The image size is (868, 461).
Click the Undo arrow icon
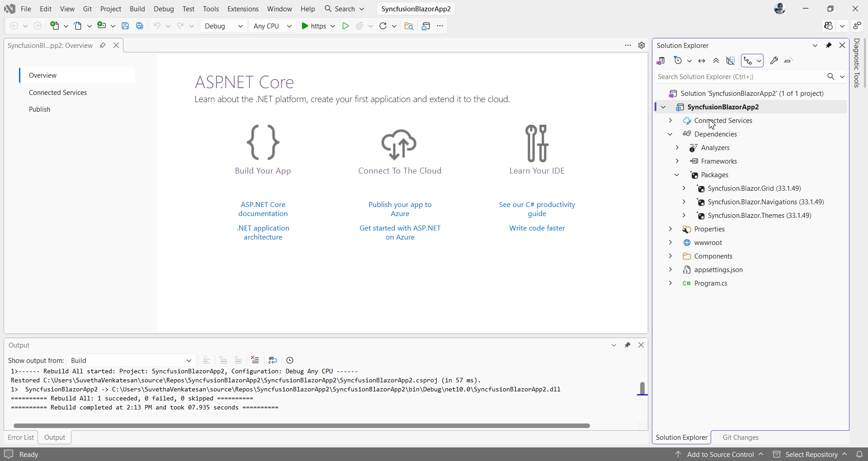tap(157, 26)
